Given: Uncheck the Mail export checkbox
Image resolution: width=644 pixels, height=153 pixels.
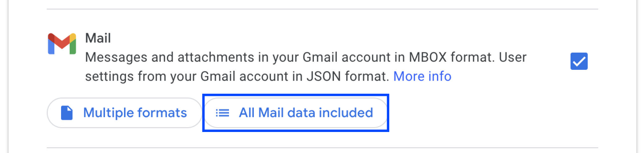Looking at the screenshot, I should coord(579,61).
